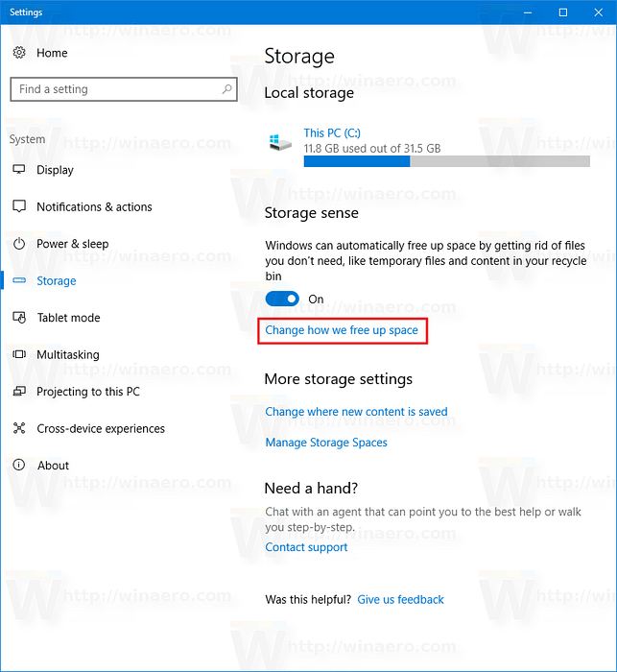This screenshot has height=672, width=617.
Task: Click the Find a setting search box
Action: tap(113, 89)
